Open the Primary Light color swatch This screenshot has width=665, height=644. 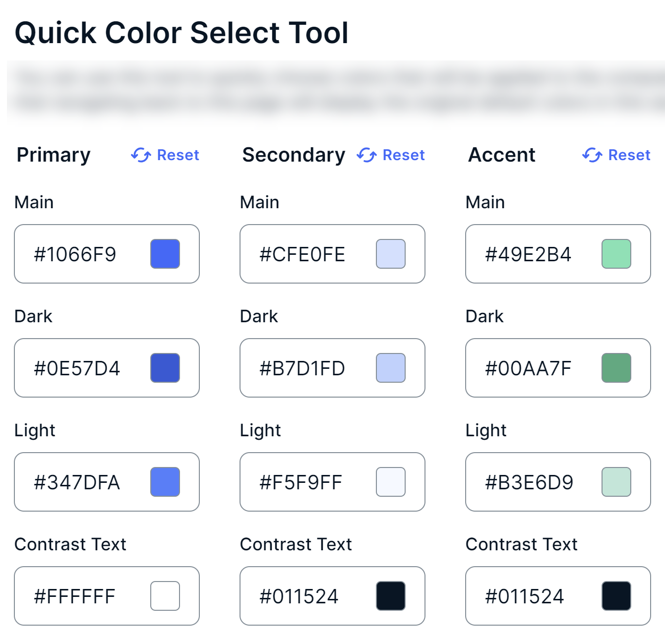(165, 482)
